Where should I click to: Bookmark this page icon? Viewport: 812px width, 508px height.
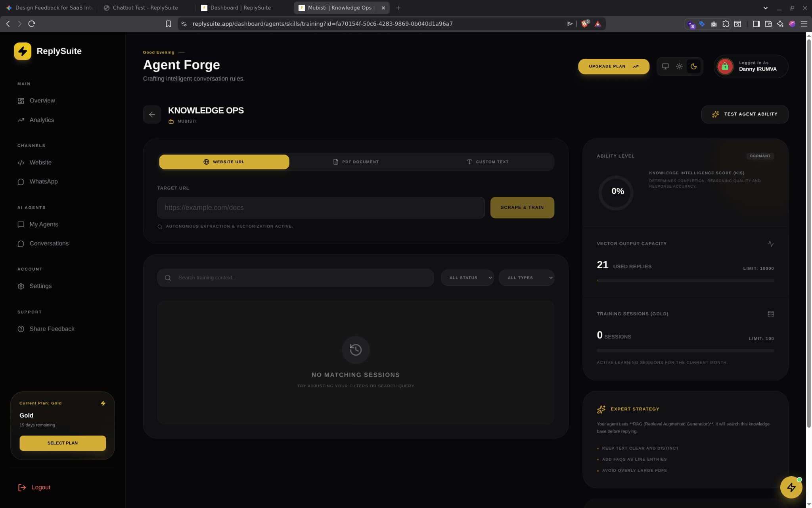168,24
